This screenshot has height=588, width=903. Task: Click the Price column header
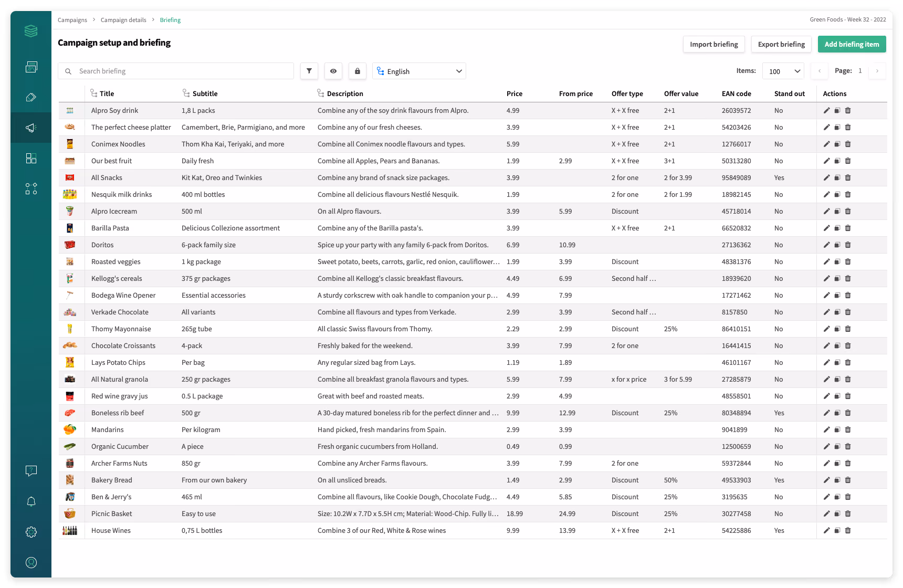[x=514, y=93]
